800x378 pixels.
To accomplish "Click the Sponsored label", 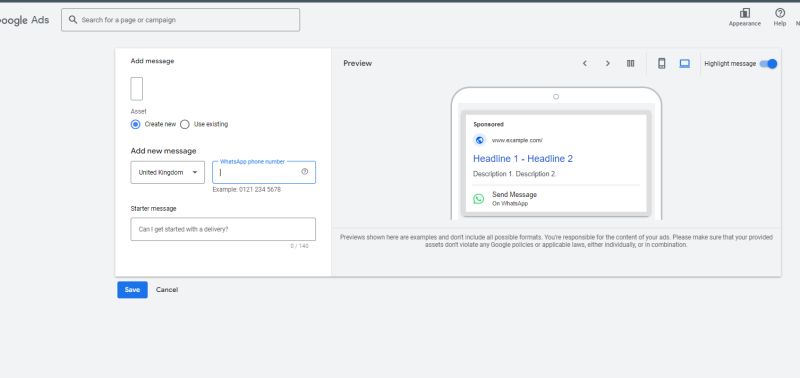I will click(x=488, y=124).
